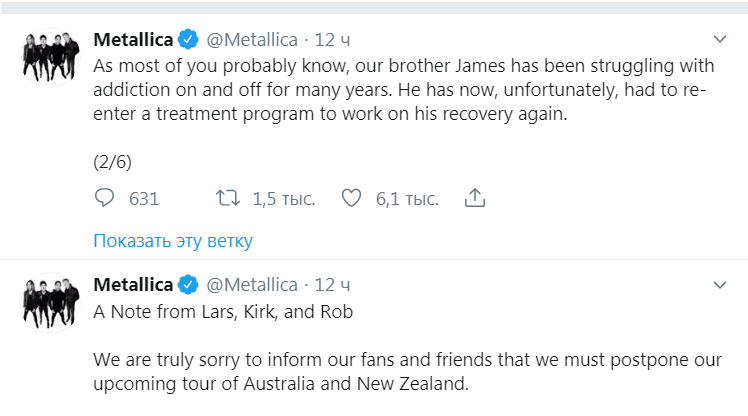Open Metallica name on second tweet

(133, 285)
